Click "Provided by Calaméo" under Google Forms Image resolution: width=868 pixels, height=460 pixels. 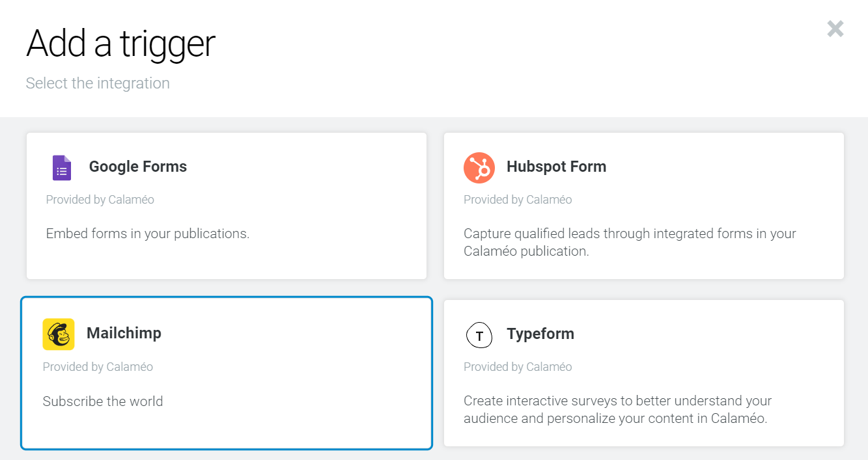point(100,200)
